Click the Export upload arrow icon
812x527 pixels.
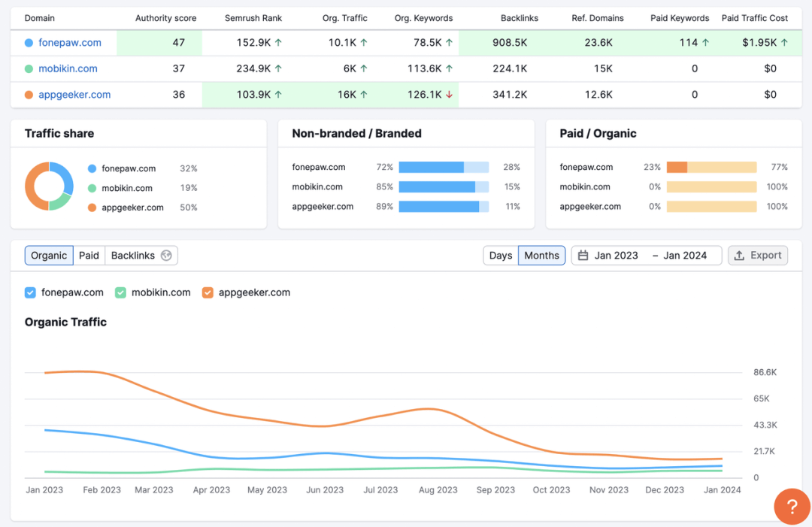(739, 256)
